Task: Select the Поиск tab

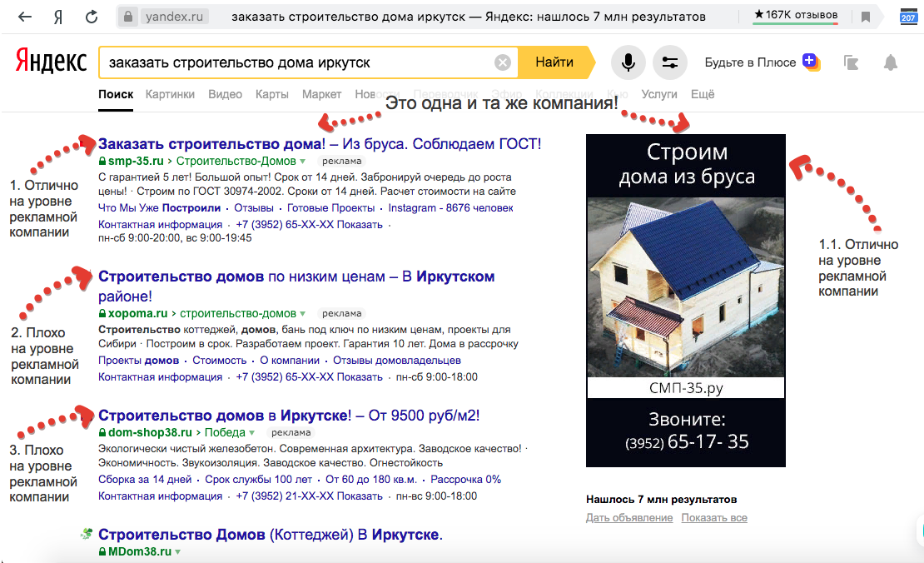Action: coord(116,94)
